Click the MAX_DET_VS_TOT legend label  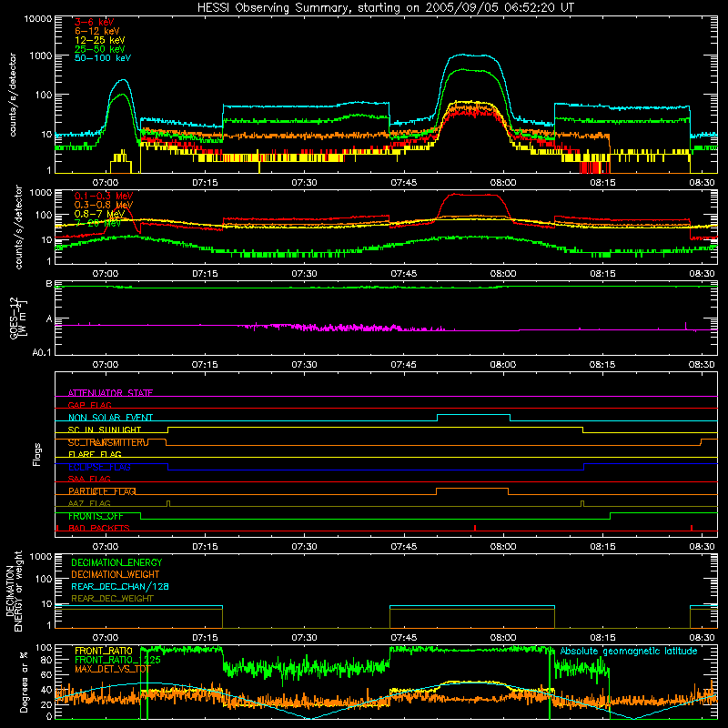pyautogui.click(x=112, y=669)
